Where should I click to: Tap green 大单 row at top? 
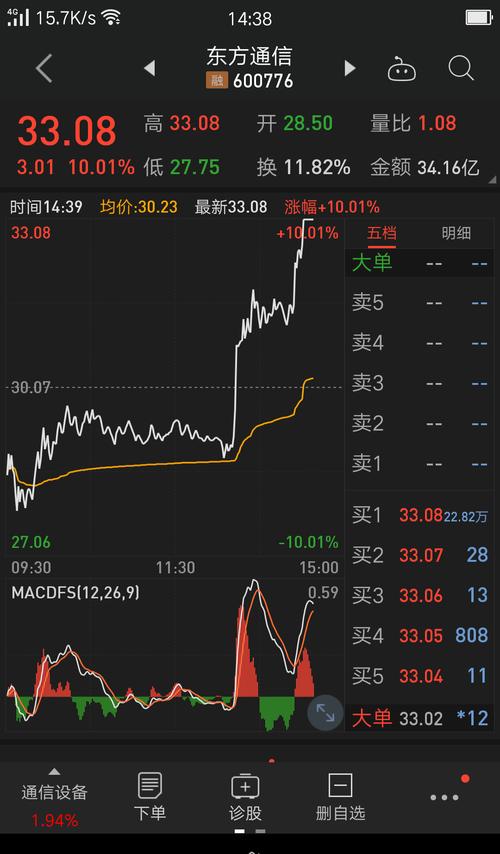pyautogui.click(x=420, y=264)
